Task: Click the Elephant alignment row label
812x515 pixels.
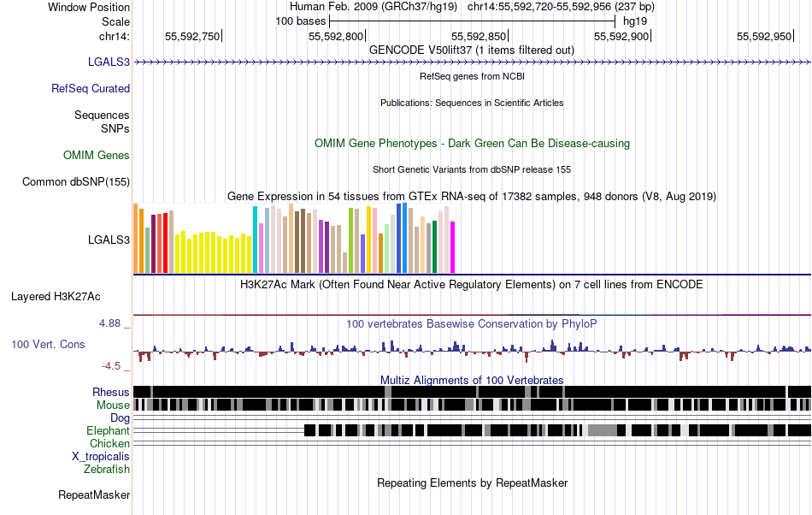Action: pos(109,431)
